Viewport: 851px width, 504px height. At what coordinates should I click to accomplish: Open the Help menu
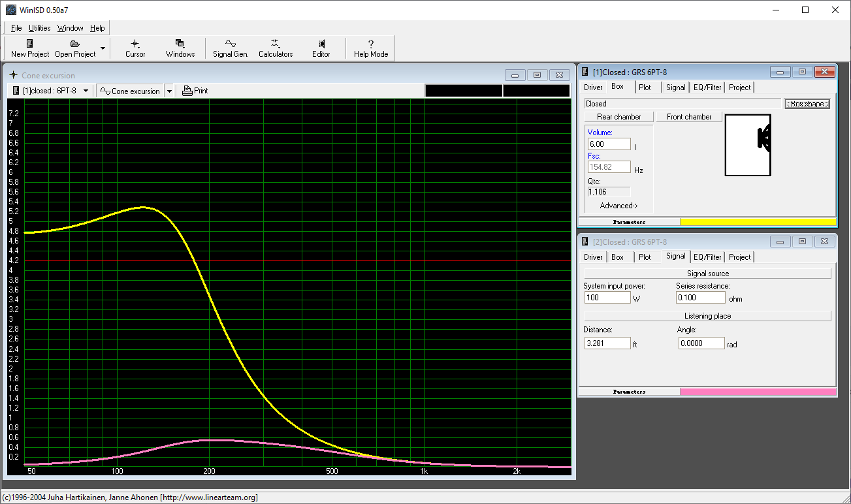97,28
